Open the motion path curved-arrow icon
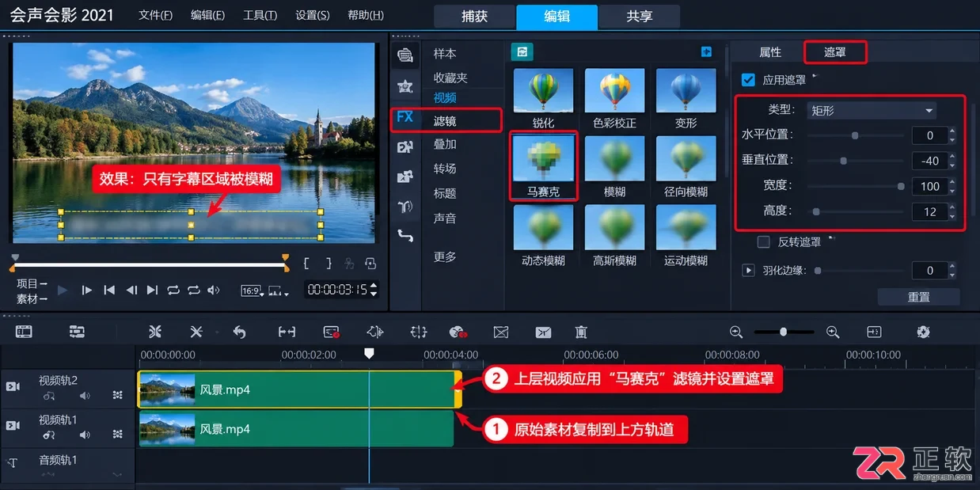Viewport: 980px width, 490px height. coord(405,235)
